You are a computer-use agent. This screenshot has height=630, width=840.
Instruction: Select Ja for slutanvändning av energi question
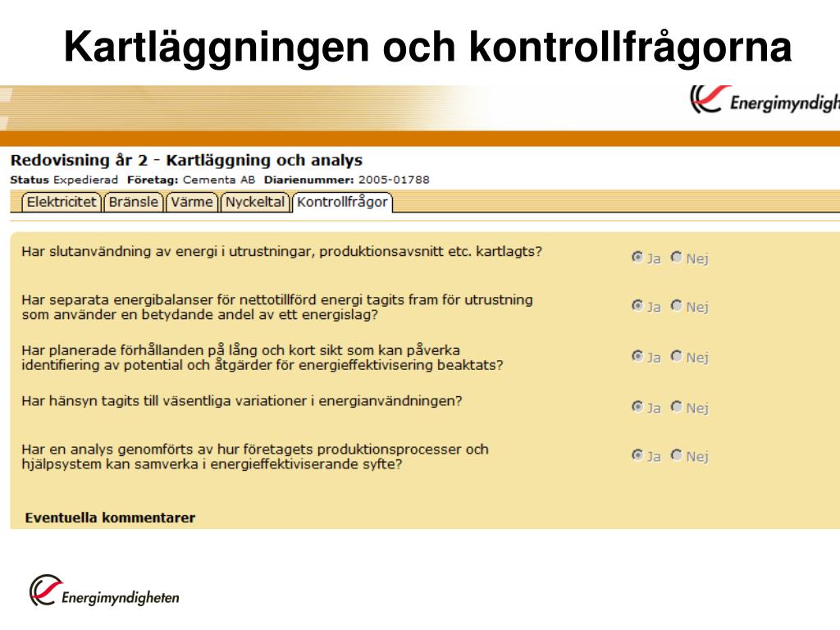pos(637,257)
